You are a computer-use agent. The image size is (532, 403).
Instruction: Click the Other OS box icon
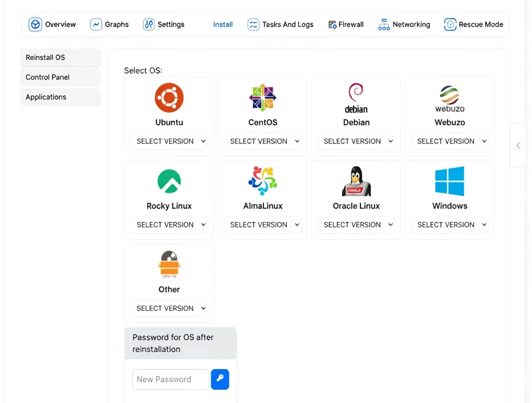(169, 264)
